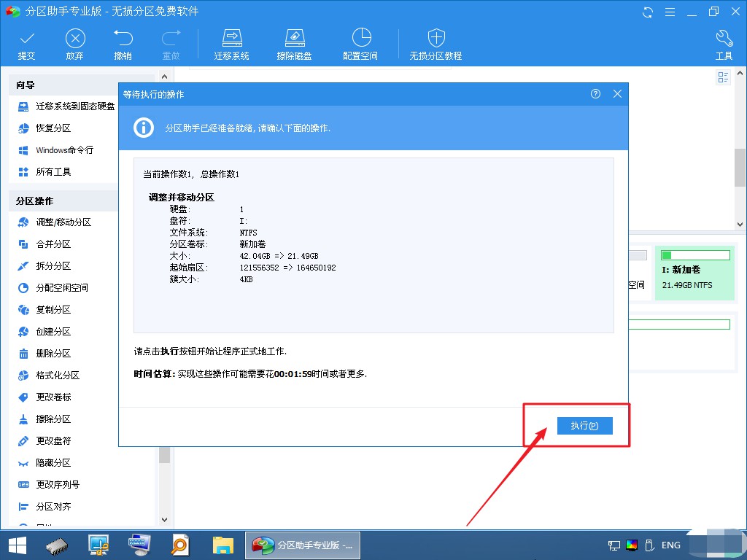
Task: Open the 无损分区教程 tutorial
Action: 436,44
